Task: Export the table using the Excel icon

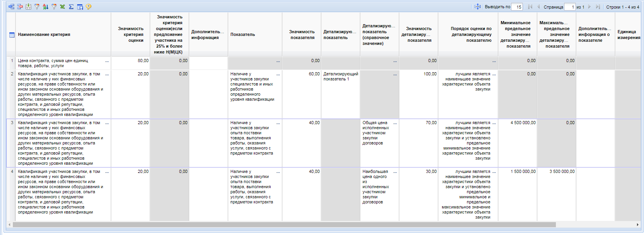Action: (x=62, y=7)
